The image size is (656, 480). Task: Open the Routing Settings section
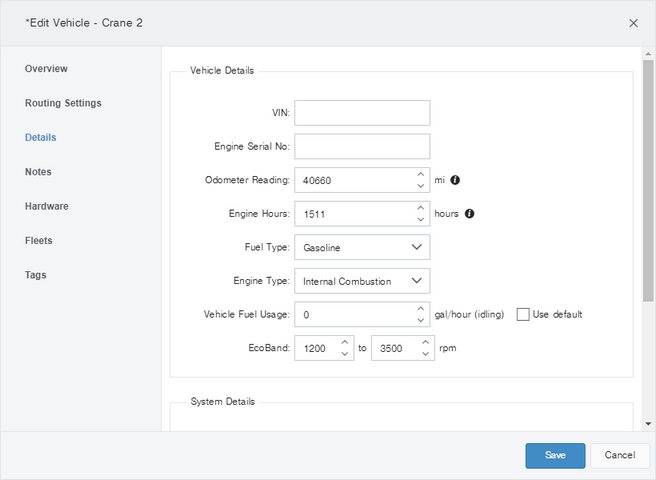pyautogui.click(x=63, y=103)
